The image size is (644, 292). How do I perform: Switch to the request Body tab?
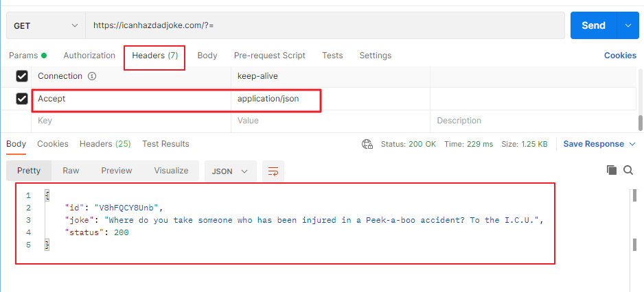[x=207, y=56]
